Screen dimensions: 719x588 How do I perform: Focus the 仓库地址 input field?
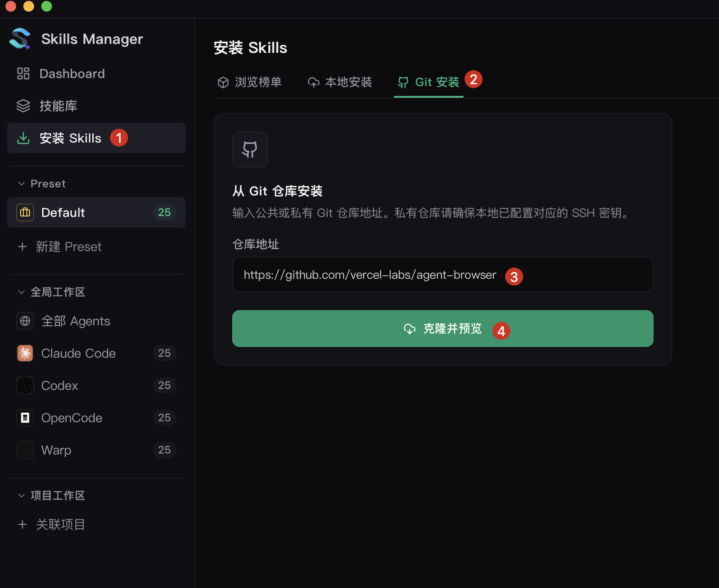443,274
